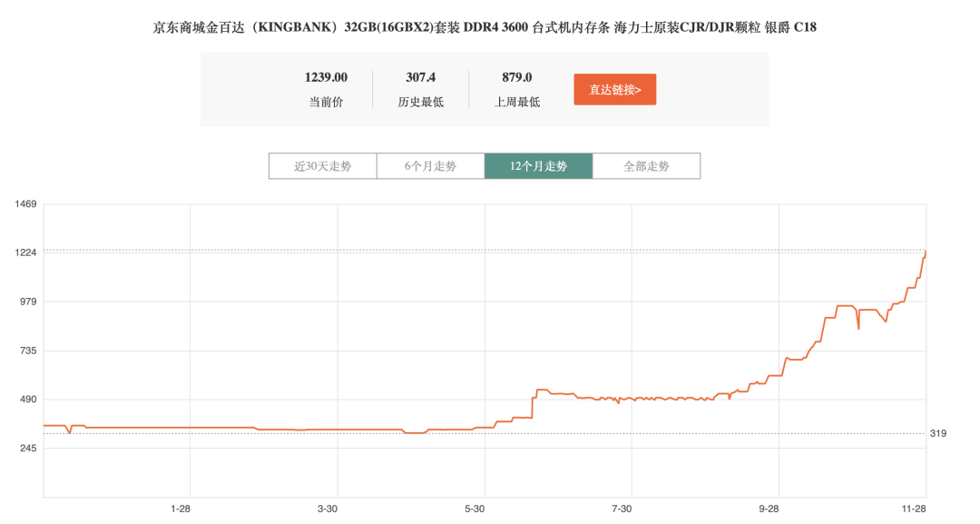
Task: Select the active 12个月走势 tab
Action: click(x=538, y=166)
